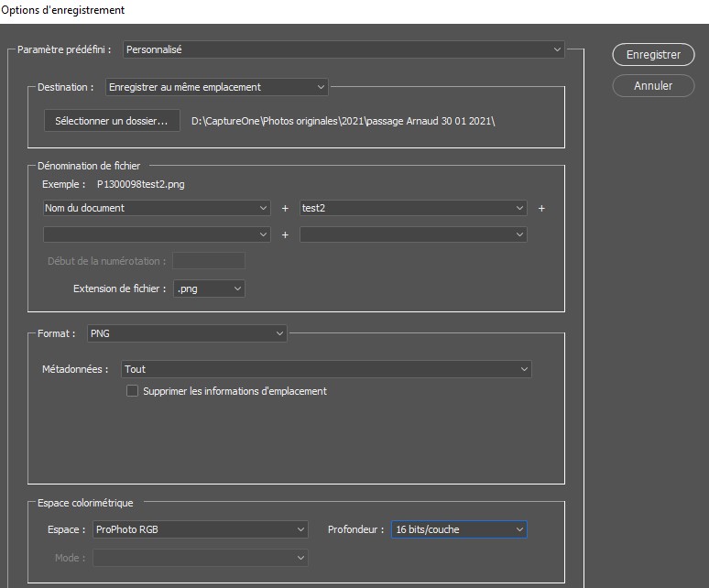The image size is (709, 588).
Task: Click the Annuler button
Action: pos(653,86)
